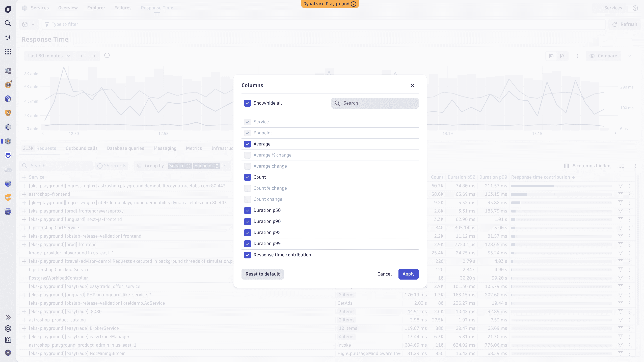The height and width of the screenshot is (362, 644).
Task: Click the timeframe info icon
Action: tap(107, 55)
